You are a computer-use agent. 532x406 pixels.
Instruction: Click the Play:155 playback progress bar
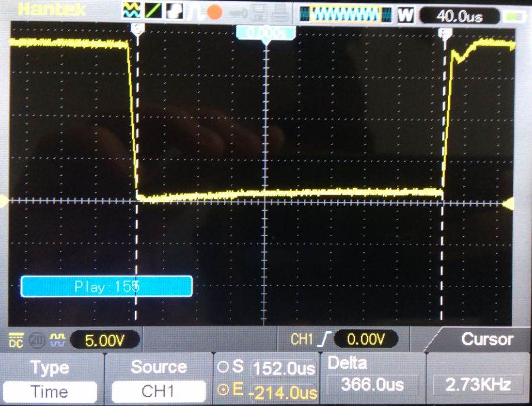point(107,286)
